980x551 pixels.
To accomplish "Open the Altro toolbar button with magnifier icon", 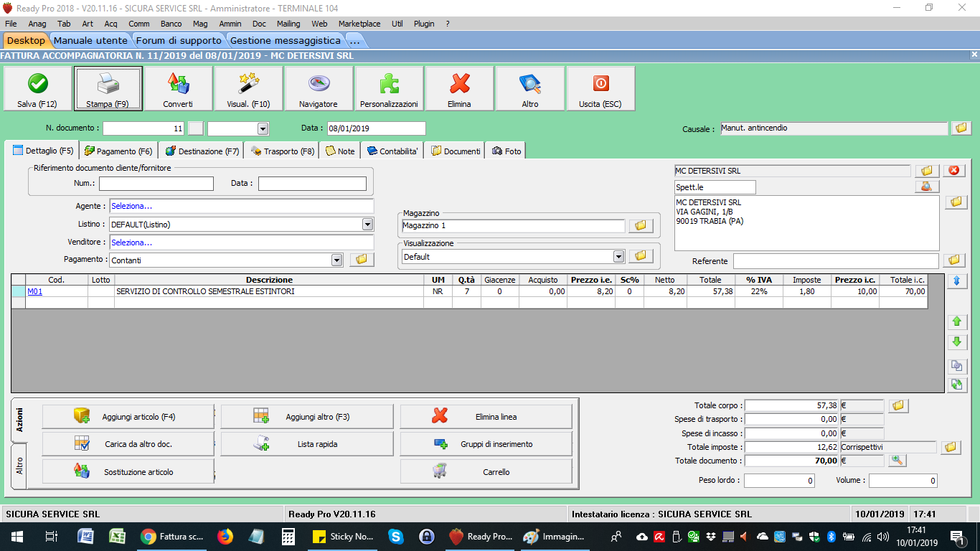I will (x=529, y=89).
